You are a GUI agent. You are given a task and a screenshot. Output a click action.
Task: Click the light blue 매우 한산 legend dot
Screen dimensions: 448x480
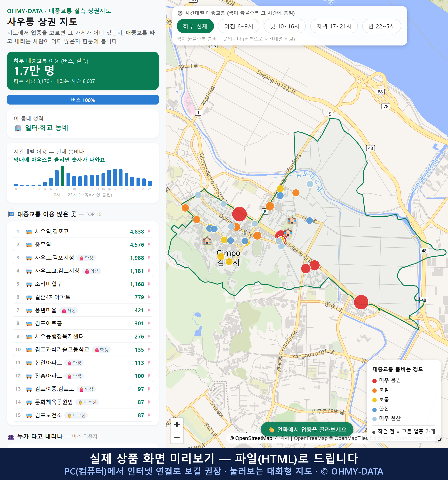(374, 419)
